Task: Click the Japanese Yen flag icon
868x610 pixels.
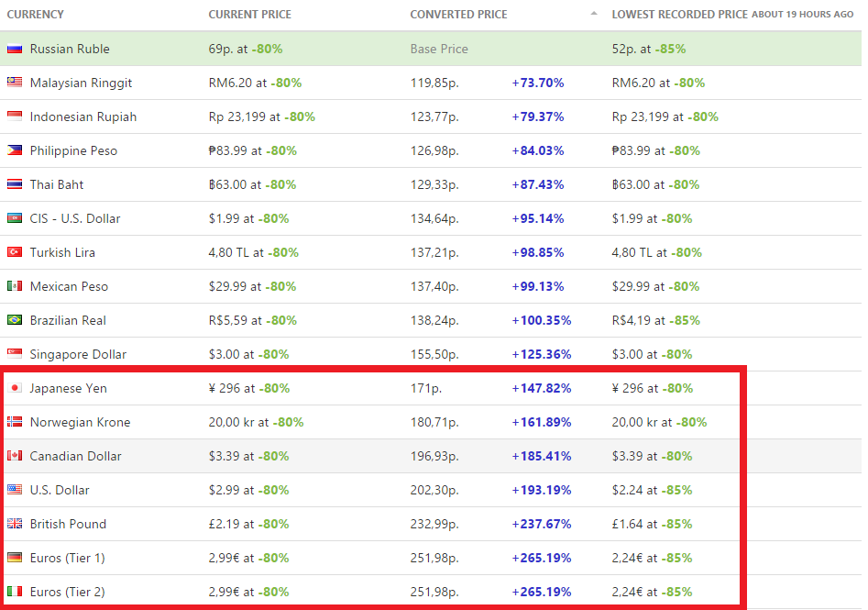Action: pos(14,388)
